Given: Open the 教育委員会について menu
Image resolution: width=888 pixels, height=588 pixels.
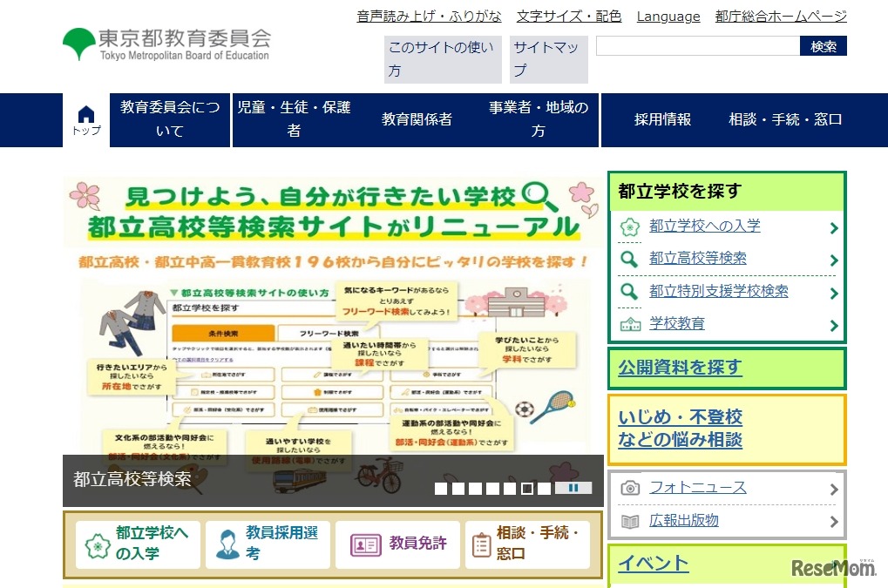Looking at the screenshot, I should pos(170,120).
